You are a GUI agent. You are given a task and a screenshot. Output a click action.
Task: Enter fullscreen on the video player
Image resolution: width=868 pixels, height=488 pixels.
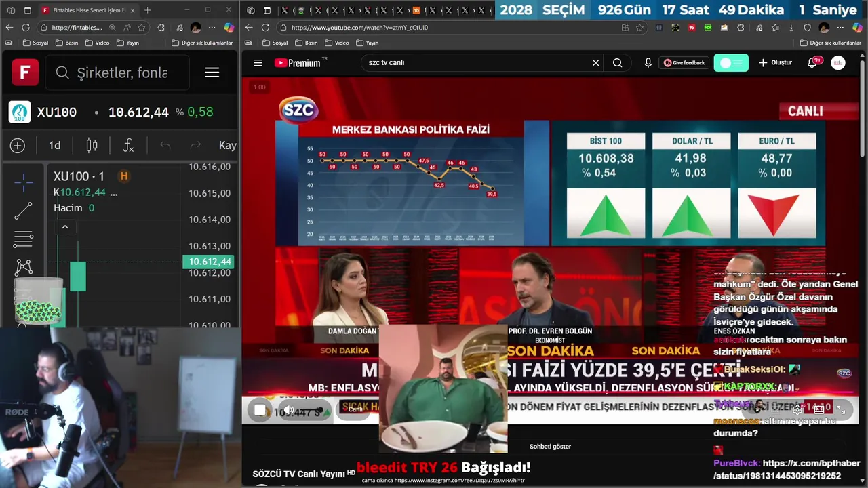(841, 409)
